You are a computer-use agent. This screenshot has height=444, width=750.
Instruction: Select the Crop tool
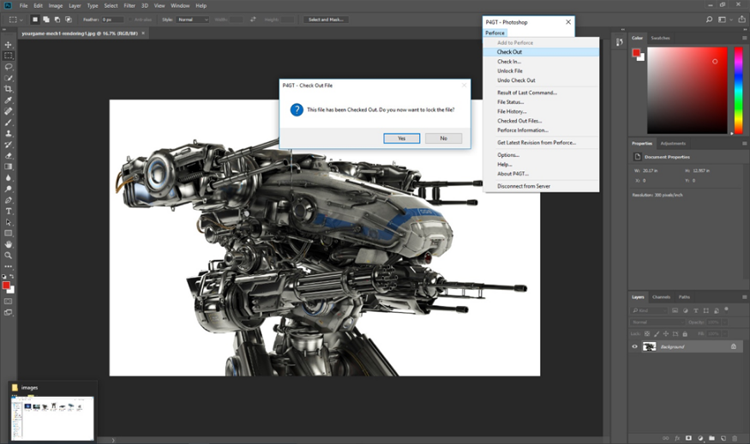(x=8, y=89)
